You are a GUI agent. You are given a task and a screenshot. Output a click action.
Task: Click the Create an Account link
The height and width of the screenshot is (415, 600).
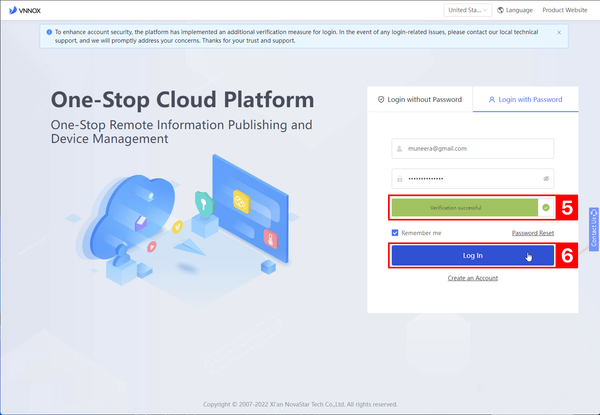[x=472, y=278]
